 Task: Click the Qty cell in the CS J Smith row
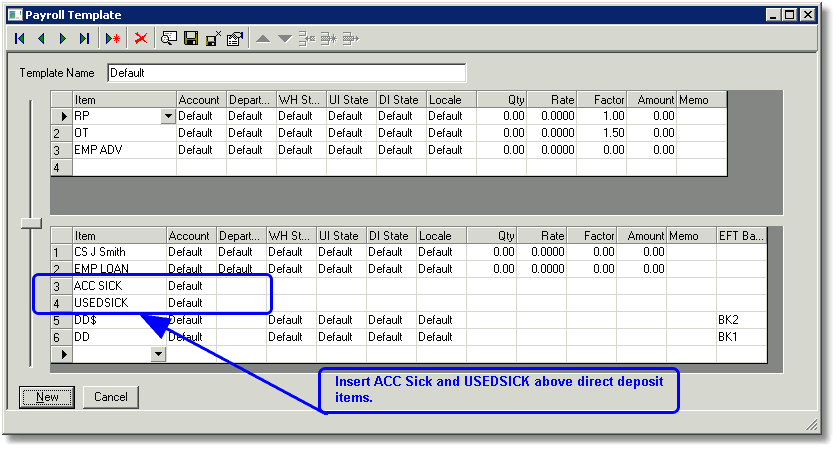pos(492,252)
